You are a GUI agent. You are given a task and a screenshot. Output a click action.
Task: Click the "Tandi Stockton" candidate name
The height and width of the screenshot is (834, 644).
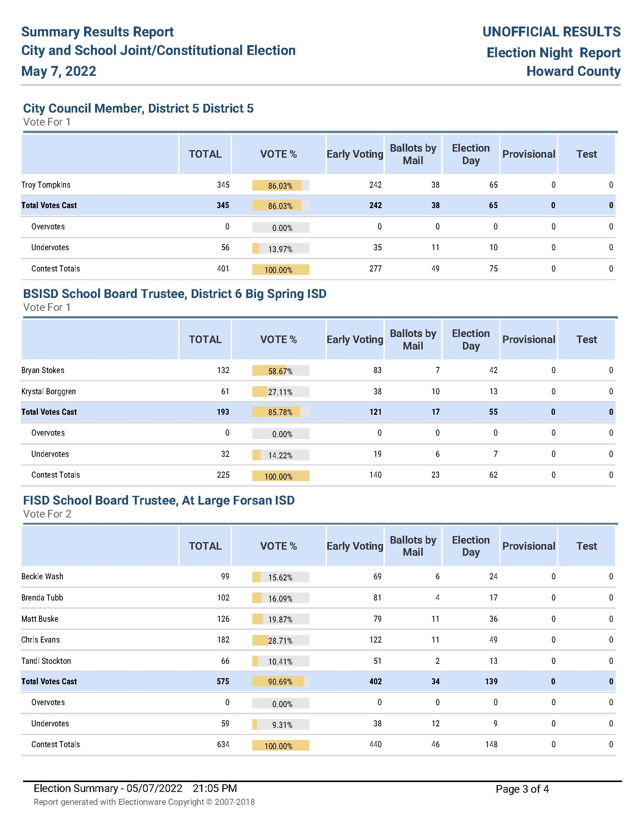pyautogui.click(x=46, y=661)
